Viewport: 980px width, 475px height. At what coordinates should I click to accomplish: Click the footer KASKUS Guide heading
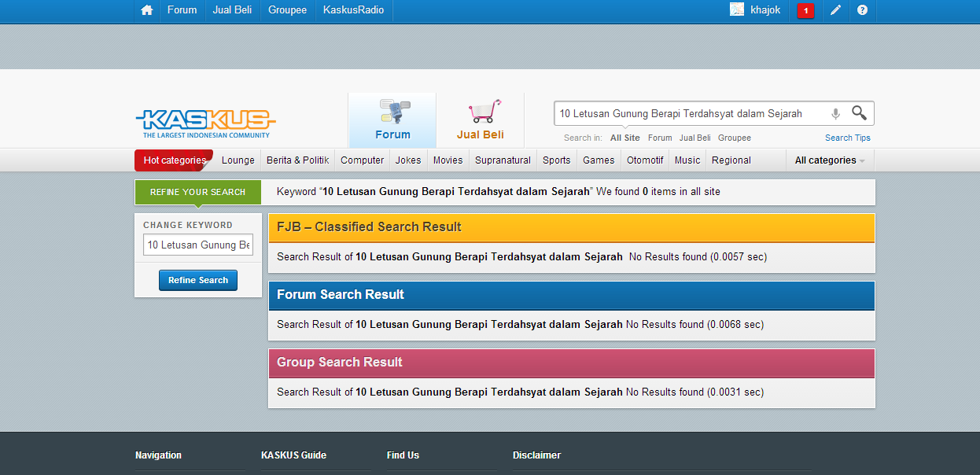[293, 455]
